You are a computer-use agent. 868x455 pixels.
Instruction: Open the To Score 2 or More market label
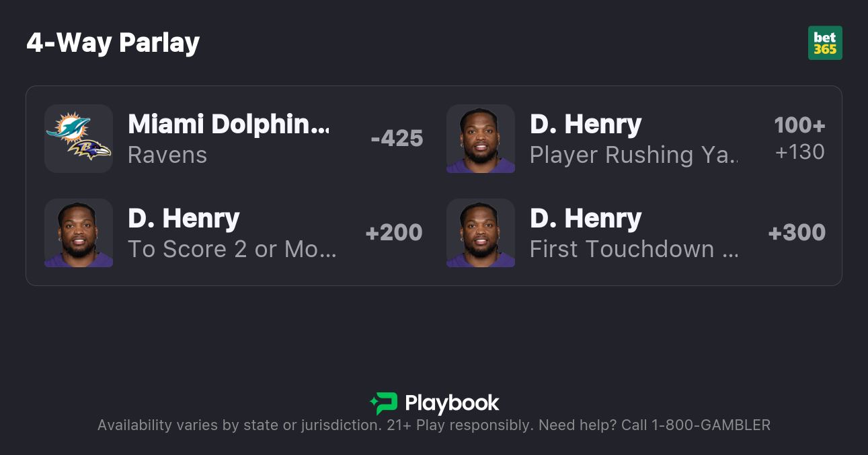click(x=232, y=249)
